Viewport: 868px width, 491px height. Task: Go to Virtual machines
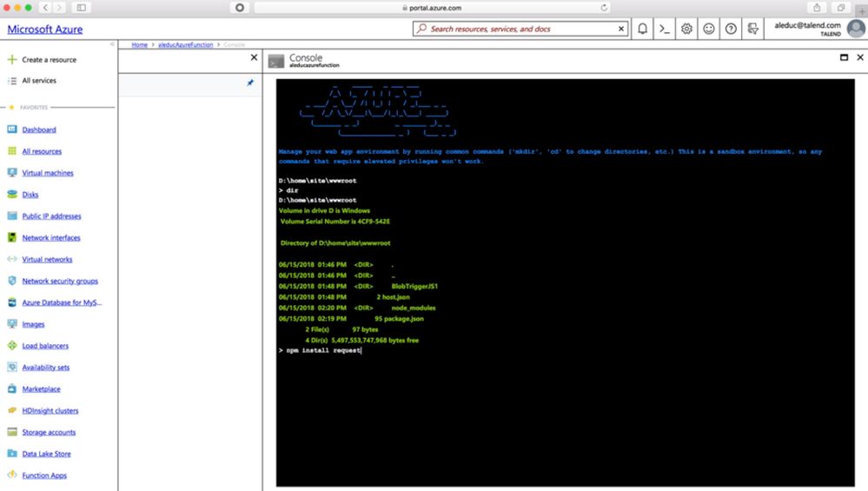(x=48, y=173)
